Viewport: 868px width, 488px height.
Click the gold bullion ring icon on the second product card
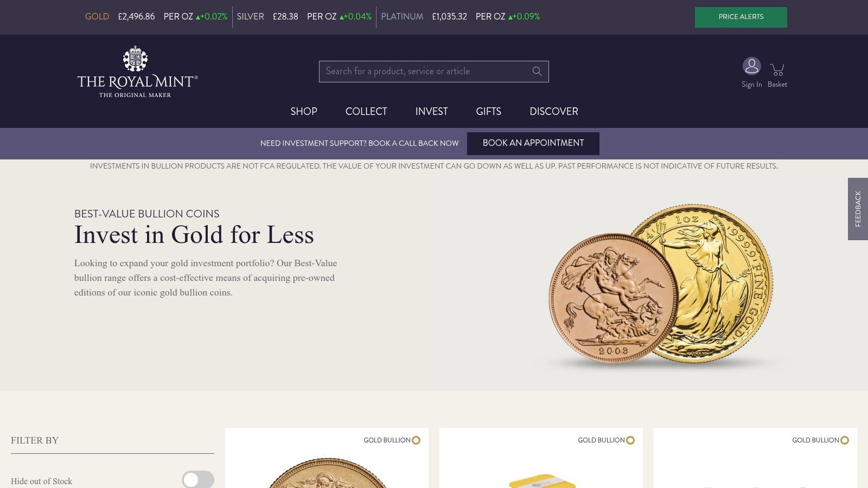pyautogui.click(x=630, y=440)
